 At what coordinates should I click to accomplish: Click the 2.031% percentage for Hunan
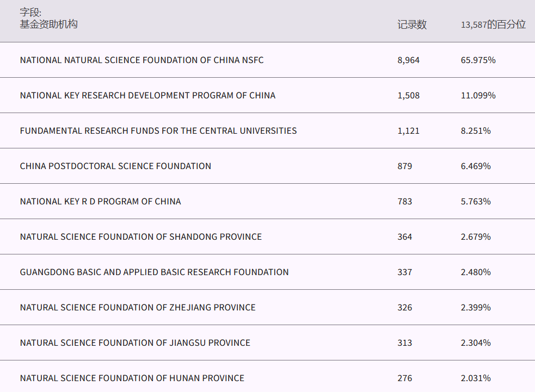476,378
